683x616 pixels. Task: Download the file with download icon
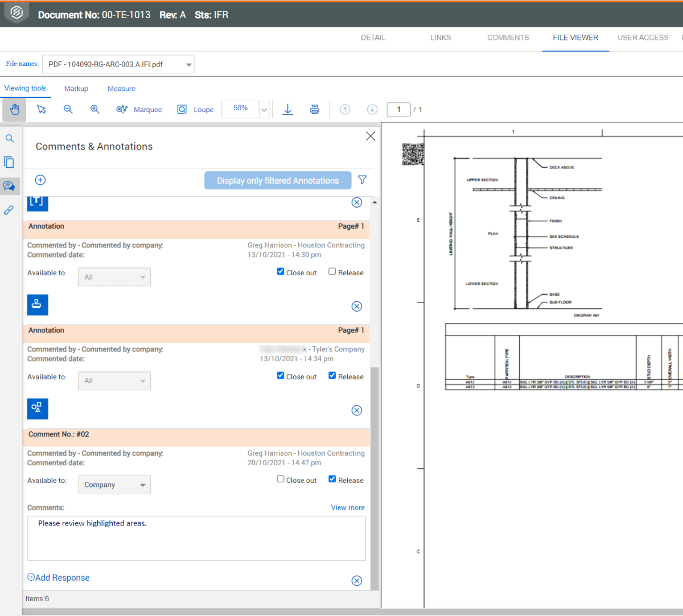click(288, 109)
